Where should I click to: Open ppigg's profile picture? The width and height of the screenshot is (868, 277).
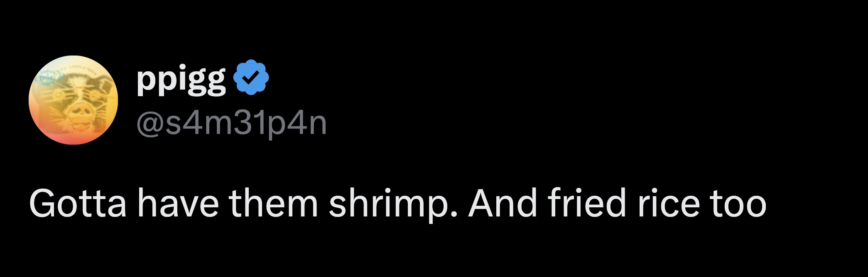[x=73, y=100]
